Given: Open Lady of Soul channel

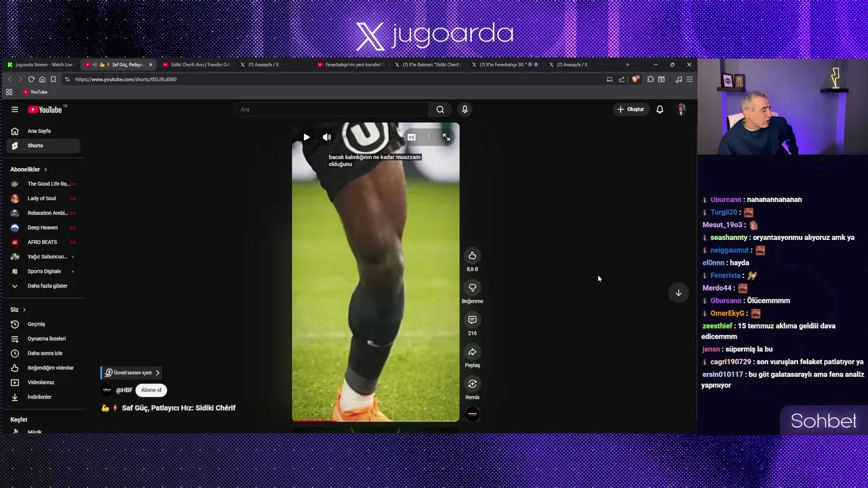Looking at the screenshot, I should [x=42, y=199].
